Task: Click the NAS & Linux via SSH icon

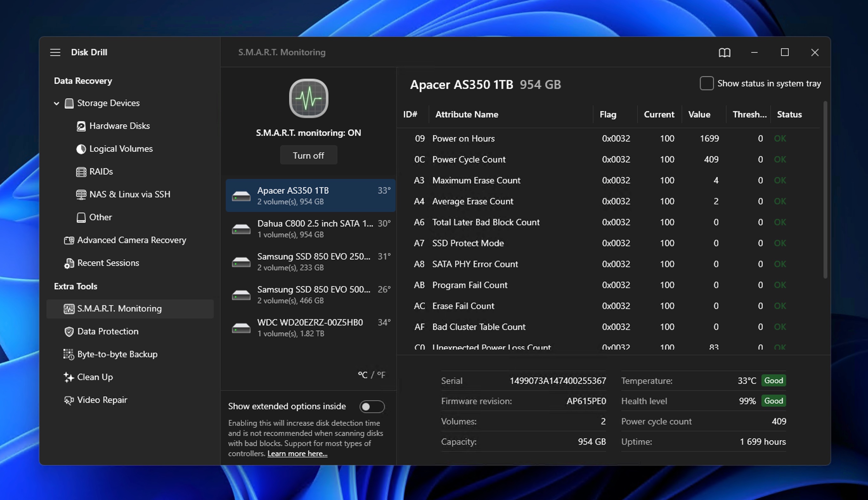Action: 81,195
